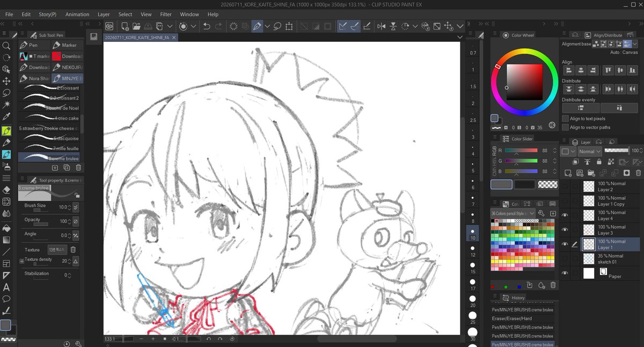The height and width of the screenshot is (347, 644).
Task: Select the Pen sub tool group
Action: coord(34,45)
